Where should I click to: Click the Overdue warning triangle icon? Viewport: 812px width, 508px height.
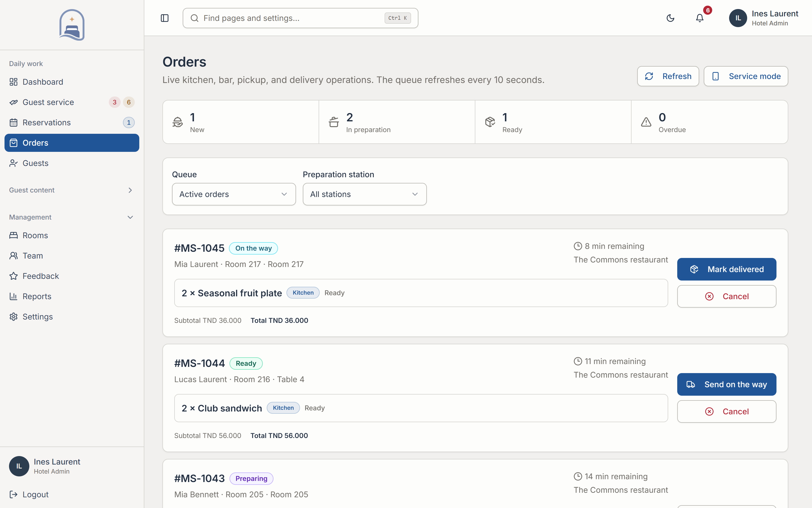click(646, 122)
